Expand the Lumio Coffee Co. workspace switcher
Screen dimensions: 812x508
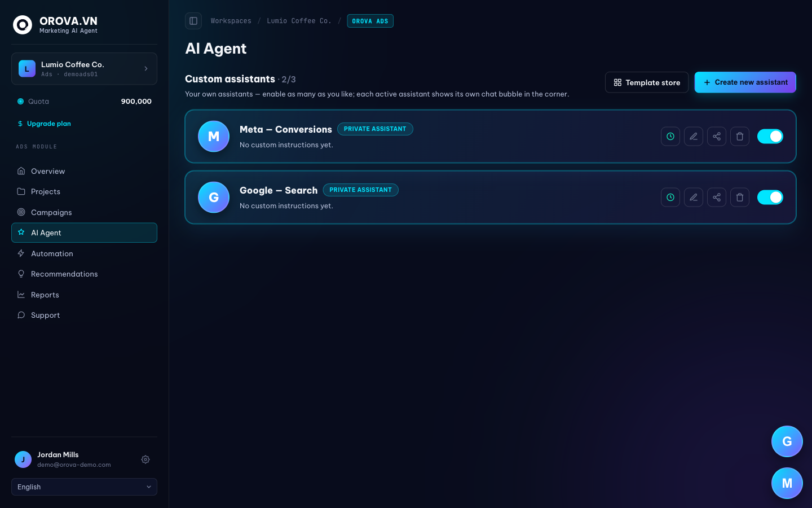(84, 69)
